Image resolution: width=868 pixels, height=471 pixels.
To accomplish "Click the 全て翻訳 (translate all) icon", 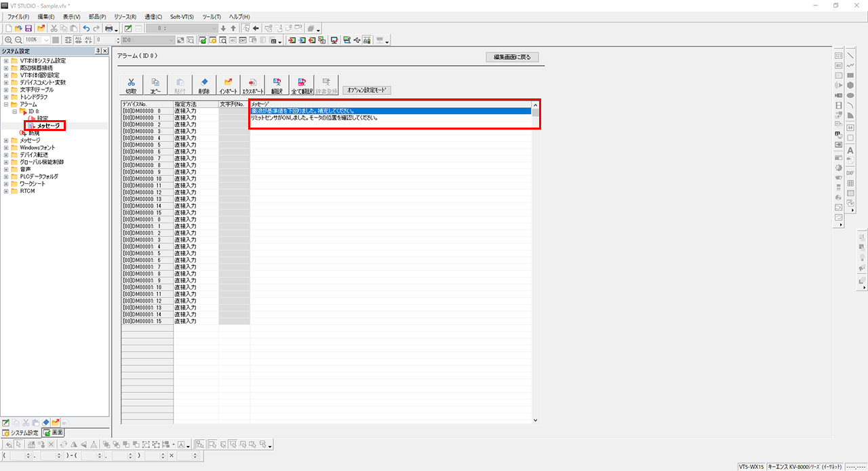I will (302, 85).
